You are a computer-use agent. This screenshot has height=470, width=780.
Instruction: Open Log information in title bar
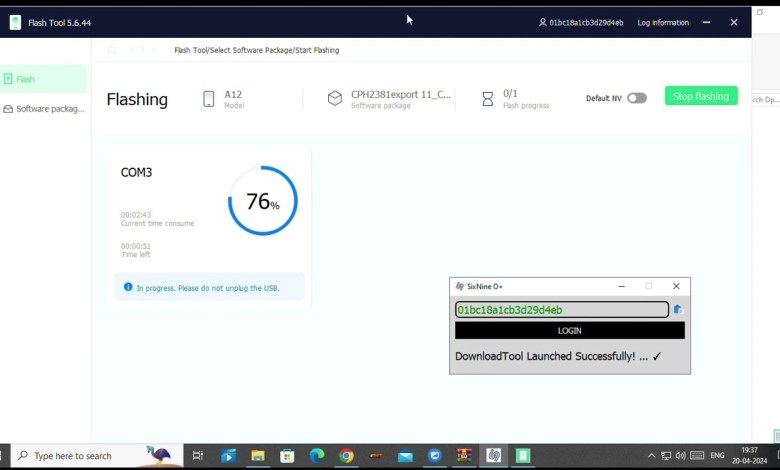(x=663, y=22)
